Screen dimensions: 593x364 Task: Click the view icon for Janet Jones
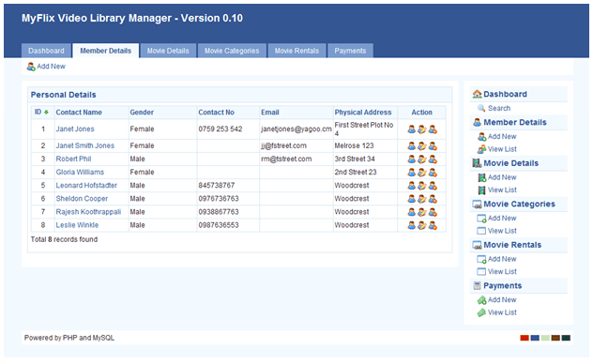(x=412, y=129)
